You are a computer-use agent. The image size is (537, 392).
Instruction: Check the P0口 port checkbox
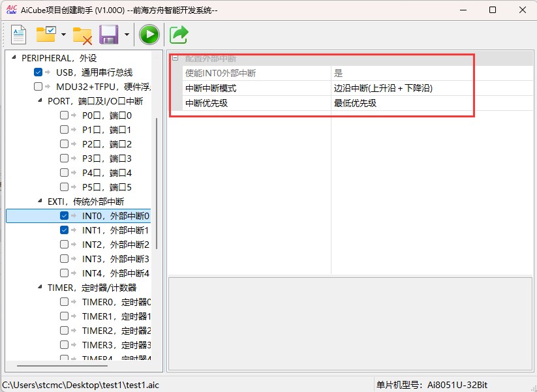click(x=64, y=115)
